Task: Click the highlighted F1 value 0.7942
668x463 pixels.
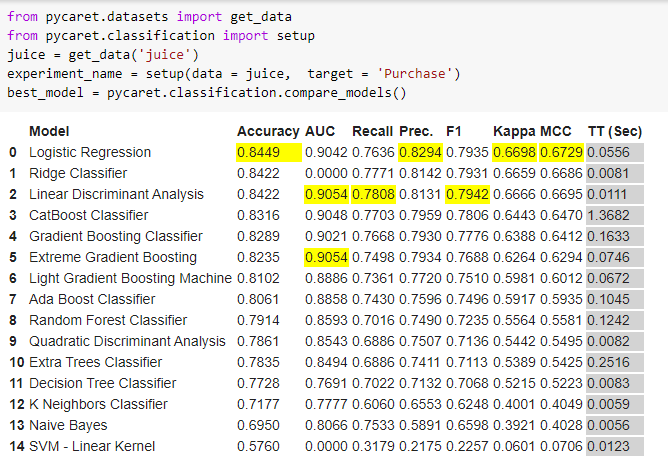Action: point(467,194)
